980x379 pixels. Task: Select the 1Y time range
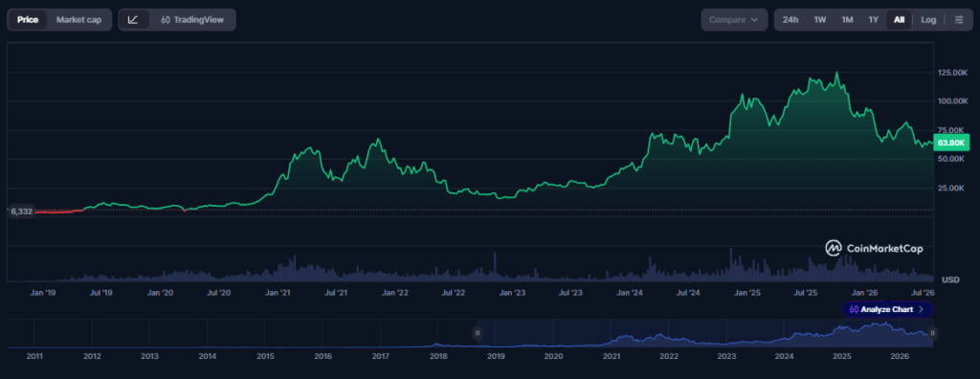(873, 20)
